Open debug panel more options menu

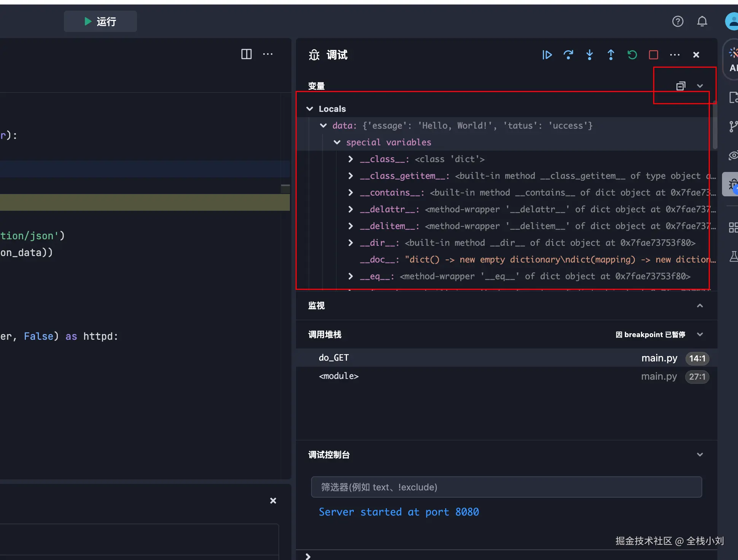[675, 55]
